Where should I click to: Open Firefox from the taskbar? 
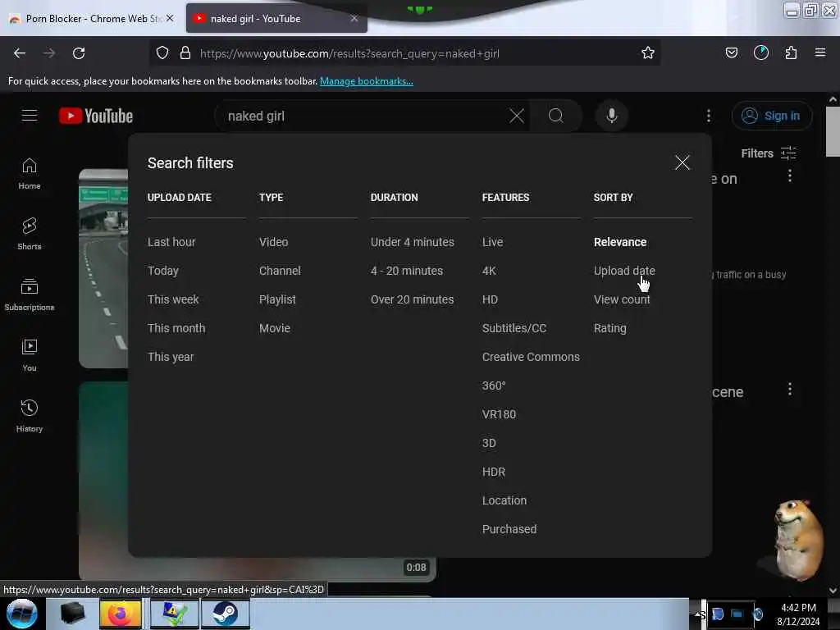[x=121, y=614]
